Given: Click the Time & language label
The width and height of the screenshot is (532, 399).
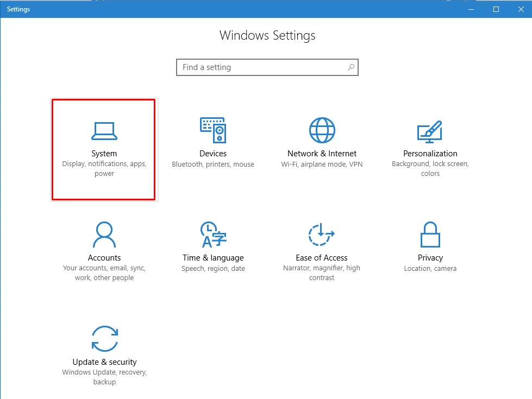Looking at the screenshot, I should pyautogui.click(x=213, y=258).
